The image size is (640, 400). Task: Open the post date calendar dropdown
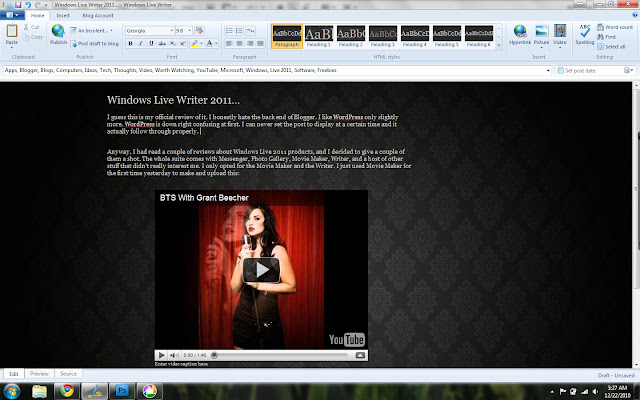(x=629, y=71)
